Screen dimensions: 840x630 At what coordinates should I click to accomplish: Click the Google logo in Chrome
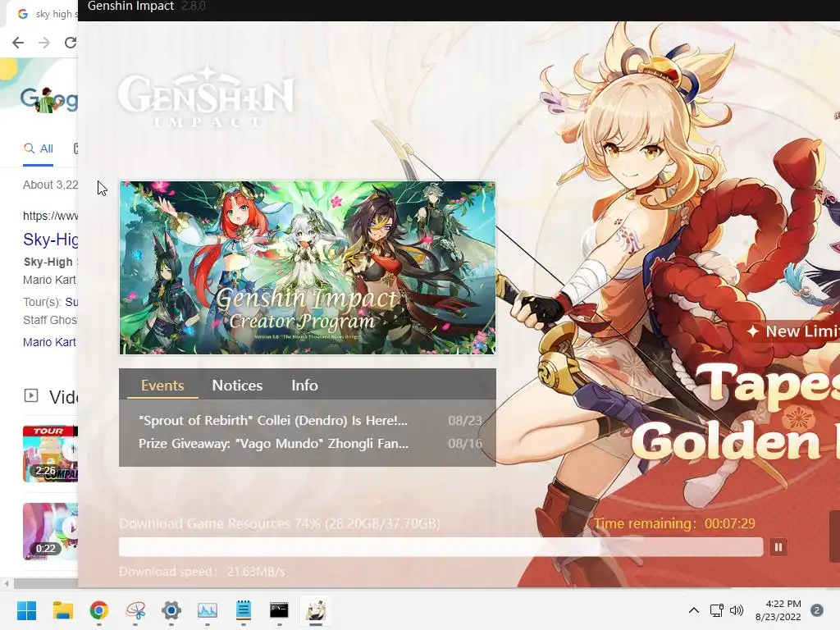coord(48,99)
